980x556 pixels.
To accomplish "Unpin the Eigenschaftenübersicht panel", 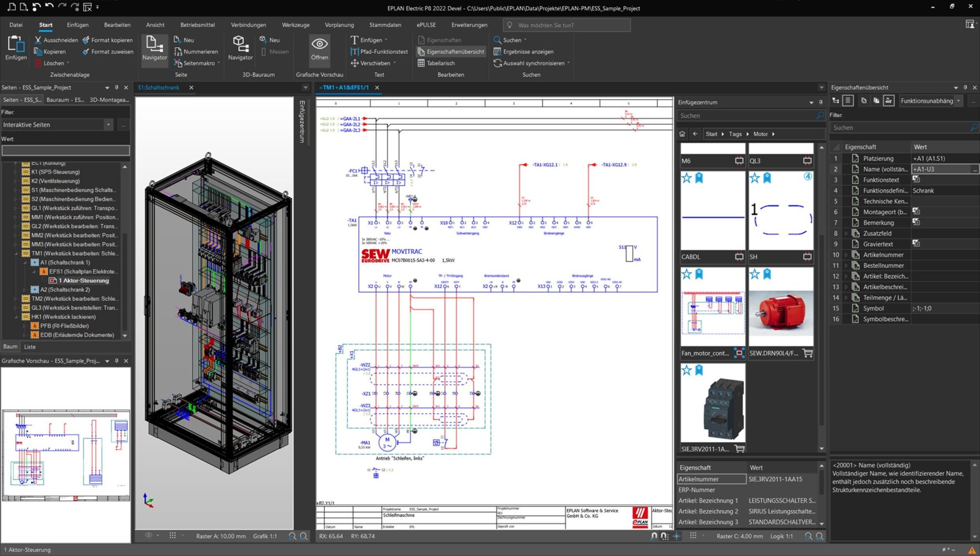I will 965,87.
